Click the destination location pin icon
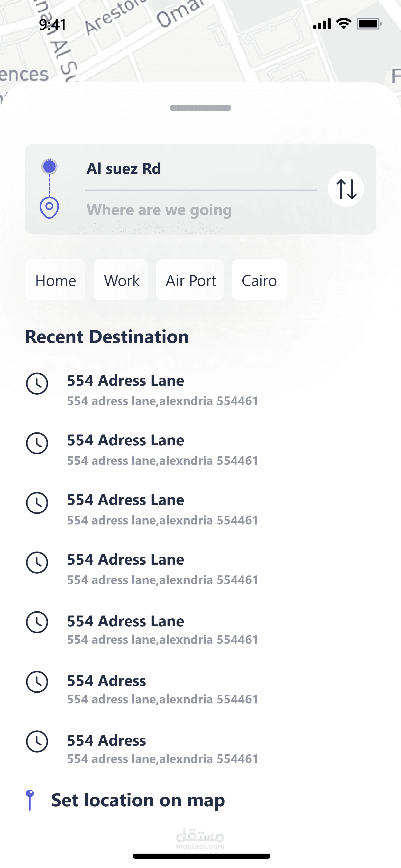This screenshot has width=401, height=868. tap(50, 207)
